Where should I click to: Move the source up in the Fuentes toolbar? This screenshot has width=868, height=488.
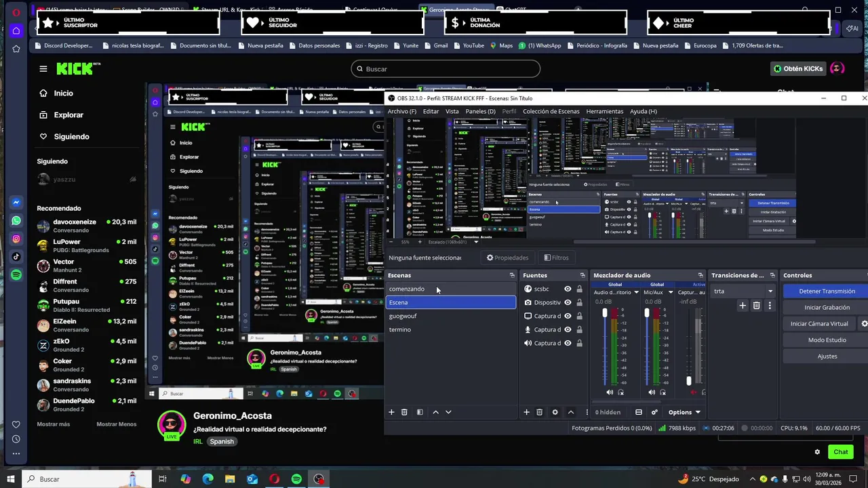tap(570, 412)
